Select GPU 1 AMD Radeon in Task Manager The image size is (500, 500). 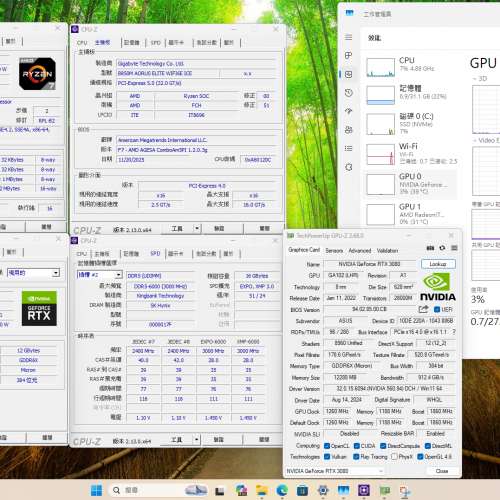[411, 214]
